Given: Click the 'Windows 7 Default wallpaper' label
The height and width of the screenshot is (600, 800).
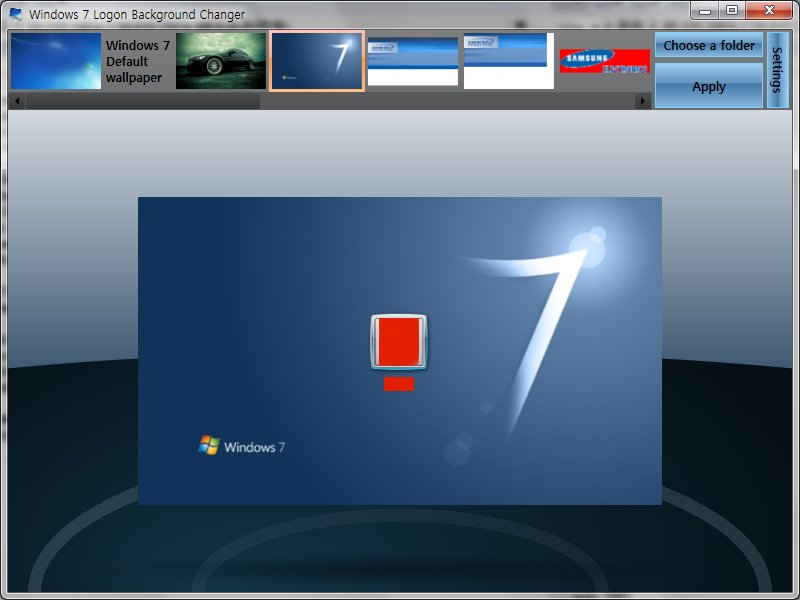Looking at the screenshot, I should click(138, 61).
